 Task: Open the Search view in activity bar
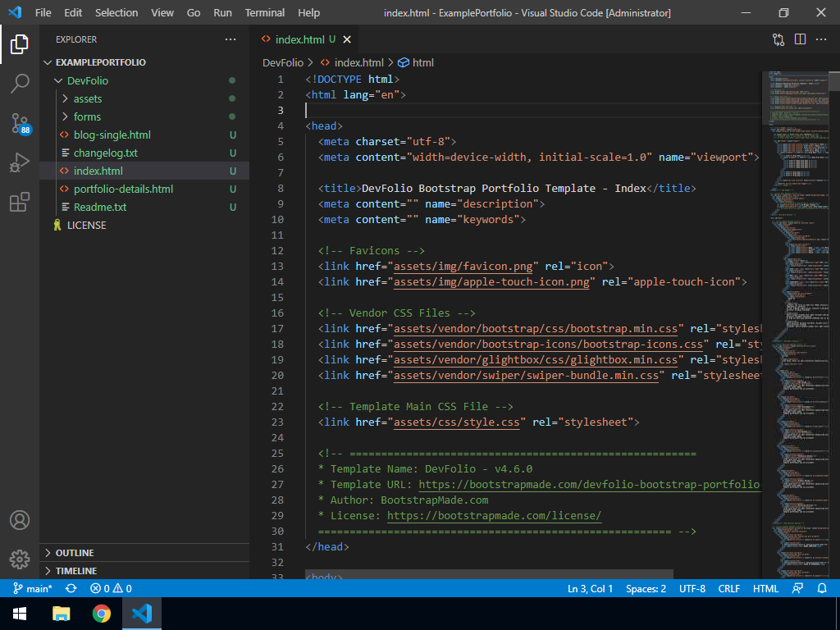pos(20,84)
